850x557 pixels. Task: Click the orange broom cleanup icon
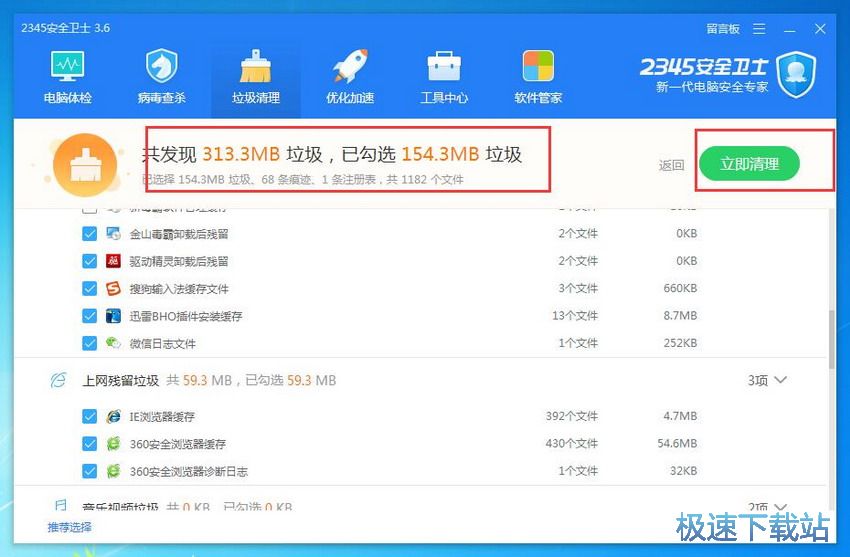point(85,165)
